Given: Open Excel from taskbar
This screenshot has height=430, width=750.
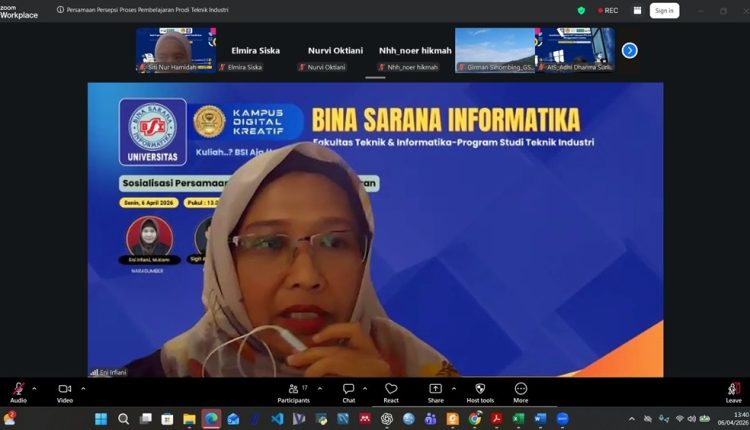Looking at the screenshot, I should point(518,419).
